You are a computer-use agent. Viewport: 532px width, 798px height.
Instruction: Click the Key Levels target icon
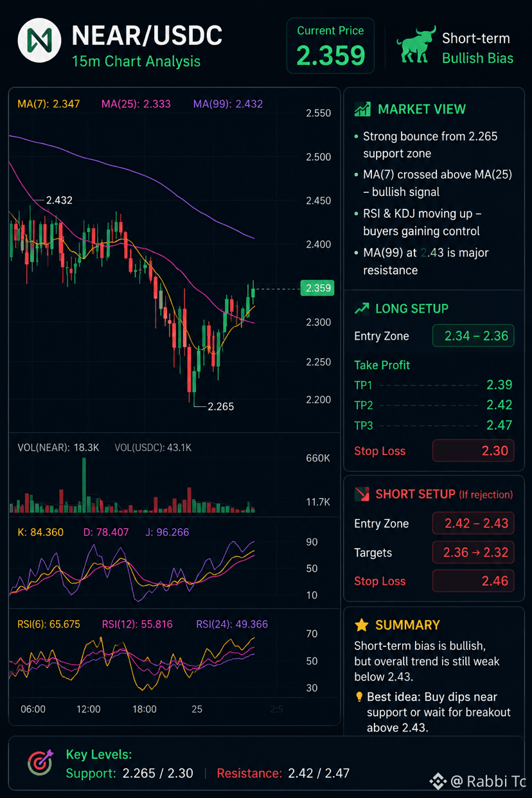[40, 763]
